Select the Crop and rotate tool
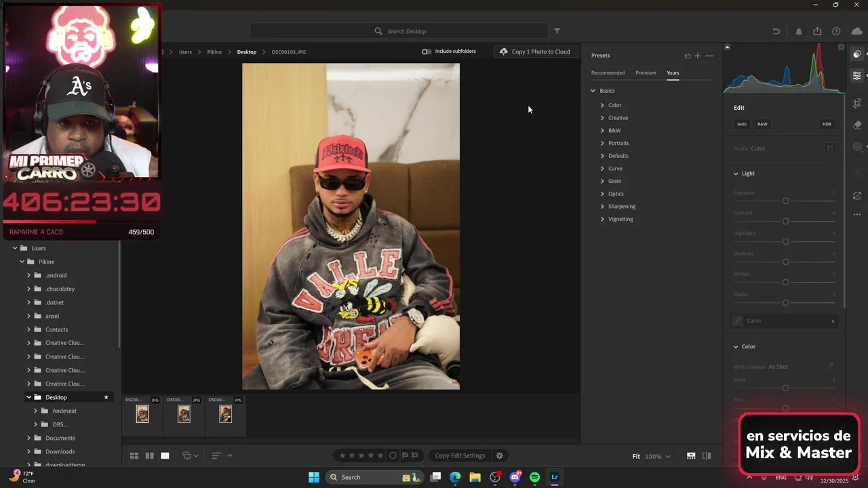The height and width of the screenshot is (488, 868). click(857, 104)
